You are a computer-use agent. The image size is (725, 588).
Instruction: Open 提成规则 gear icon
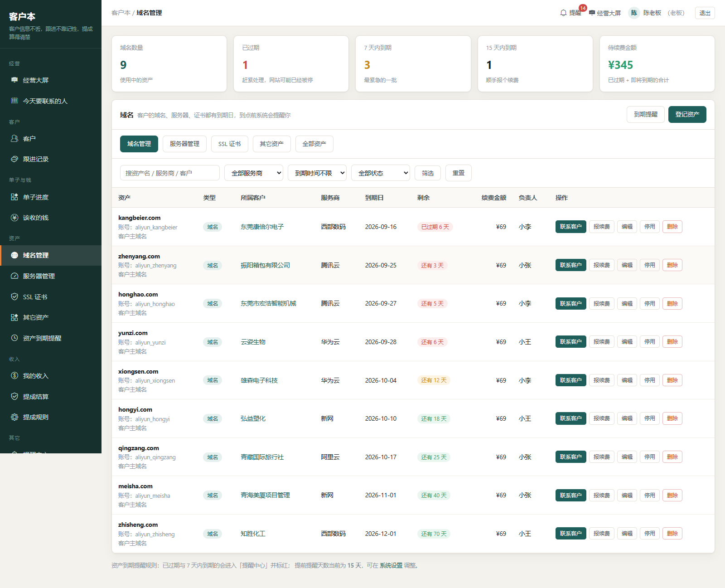(14, 417)
